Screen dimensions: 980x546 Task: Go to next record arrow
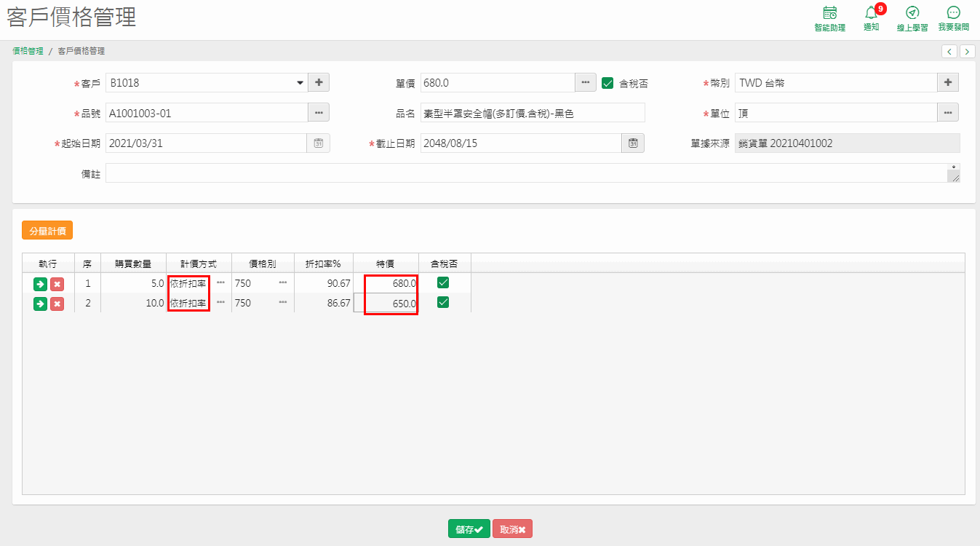pos(968,51)
